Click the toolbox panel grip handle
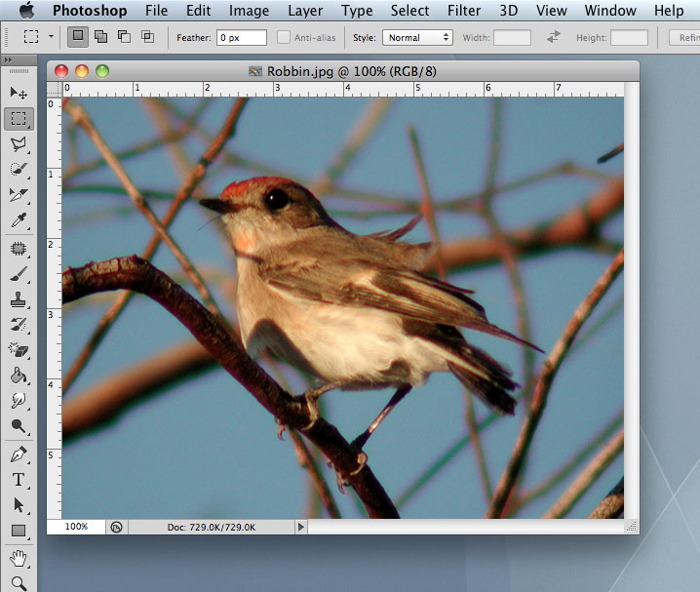 (x=19, y=71)
